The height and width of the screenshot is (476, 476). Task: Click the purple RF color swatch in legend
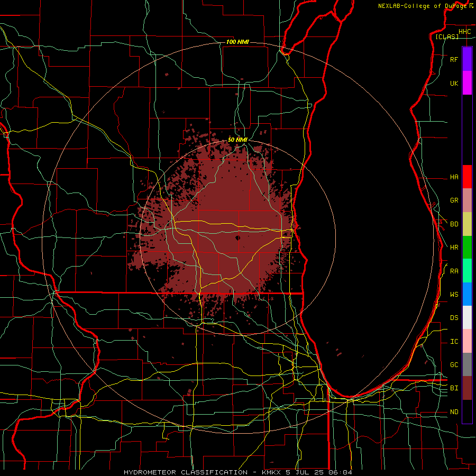[467, 59]
